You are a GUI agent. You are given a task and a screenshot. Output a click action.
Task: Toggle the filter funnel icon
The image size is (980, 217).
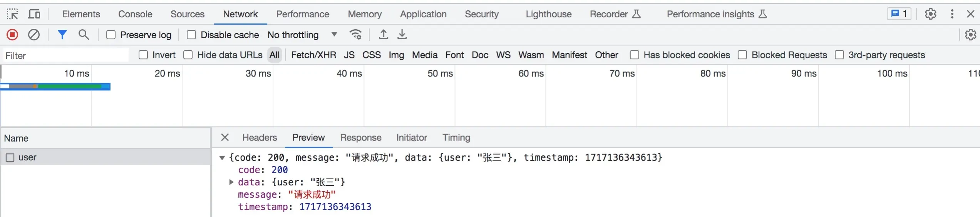pos(62,35)
